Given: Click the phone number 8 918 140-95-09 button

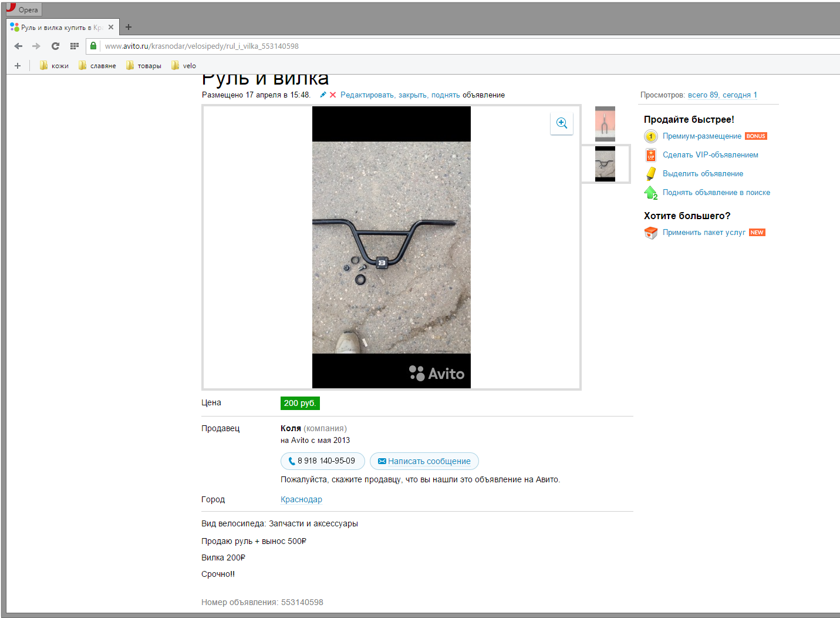Looking at the screenshot, I should [322, 461].
